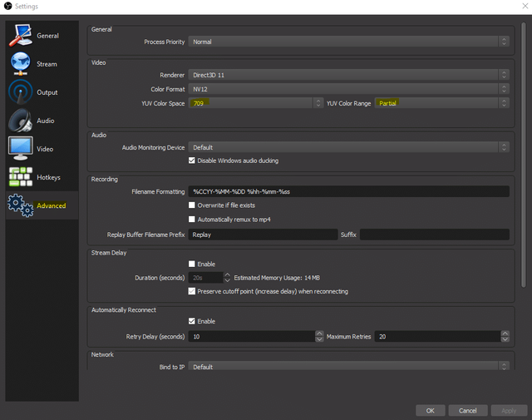This screenshot has height=420, width=532.
Task: Toggle Disable Windows audio ducking checkbox
Action: (x=192, y=161)
